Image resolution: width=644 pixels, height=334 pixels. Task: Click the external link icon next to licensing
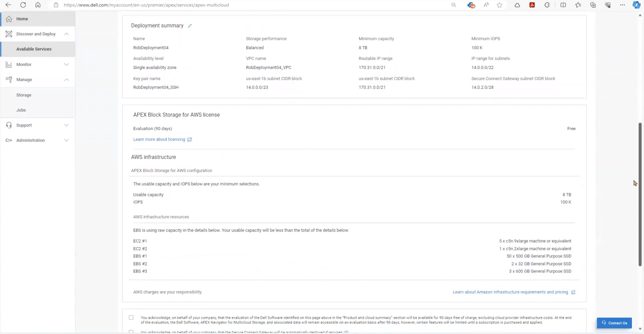(x=190, y=139)
